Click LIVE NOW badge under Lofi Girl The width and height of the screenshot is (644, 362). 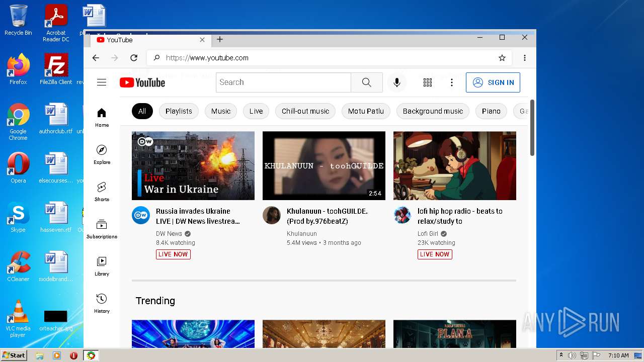point(435,254)
